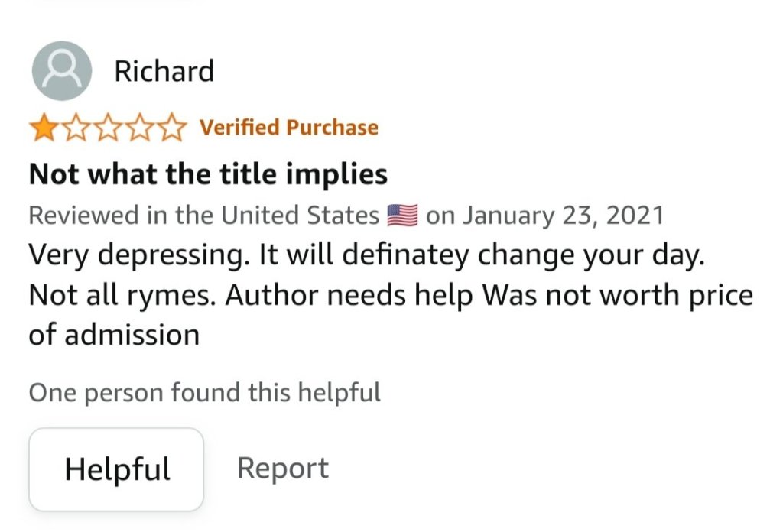Click the "Very depressing" sentence in review

click(x=129, y=255)
